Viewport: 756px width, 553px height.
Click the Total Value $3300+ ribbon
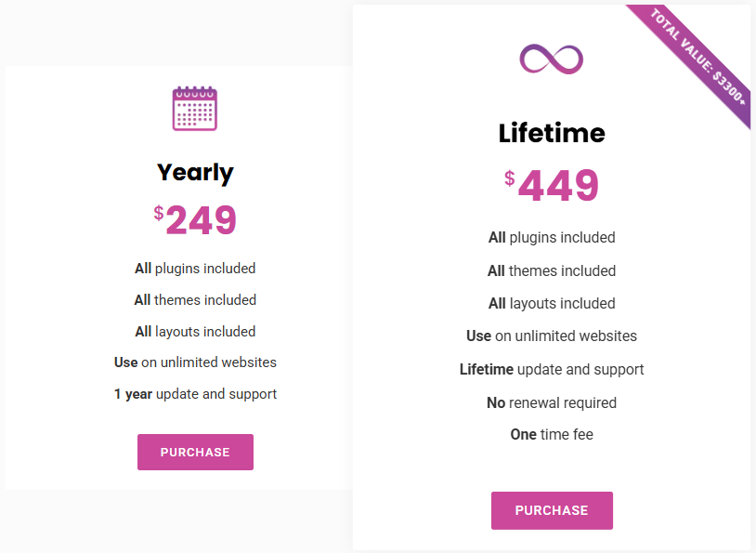[697, 57]
